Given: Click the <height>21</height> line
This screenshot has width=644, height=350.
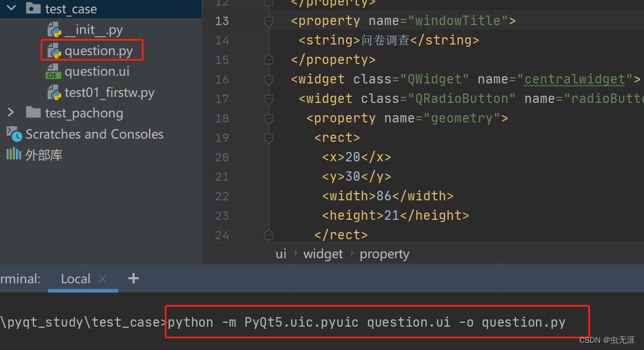Looking at the screenshot, I should (x=396, y=216).
